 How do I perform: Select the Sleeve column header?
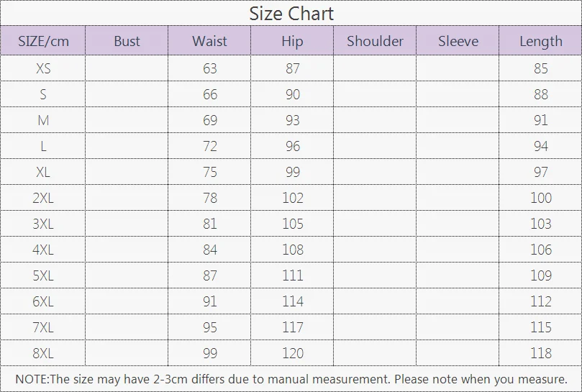tap(458, 40)
